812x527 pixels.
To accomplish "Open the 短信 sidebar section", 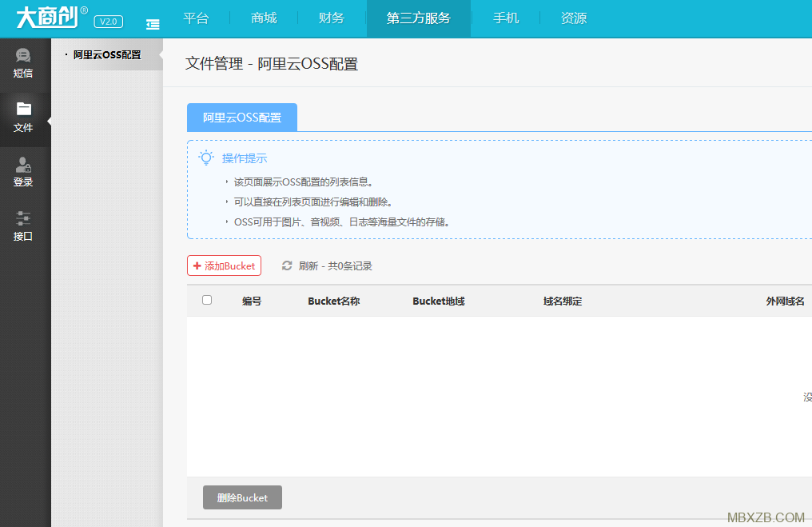I will [x=23, y=63].
